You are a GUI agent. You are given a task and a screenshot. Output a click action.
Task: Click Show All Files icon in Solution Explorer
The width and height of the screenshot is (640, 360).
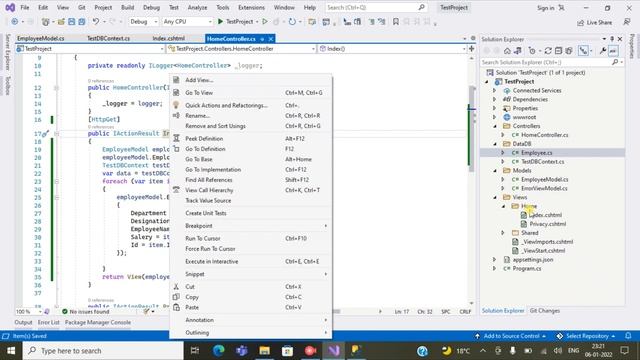(569, 51)
